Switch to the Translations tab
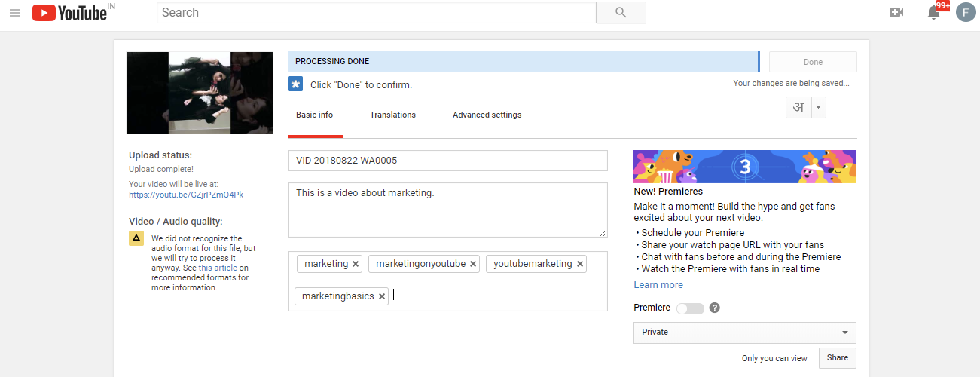The height and width of the screenshot is (377, 980). pos(392,115)
